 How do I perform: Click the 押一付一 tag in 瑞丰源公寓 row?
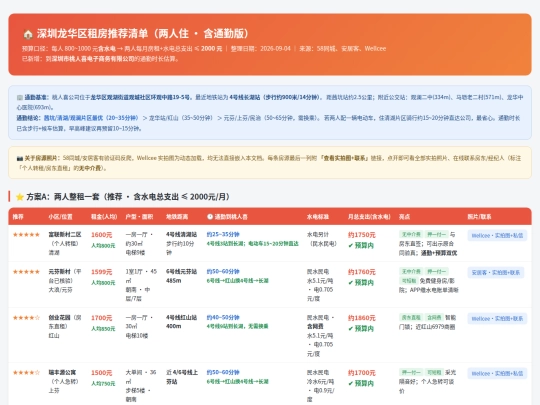[x=411, y=372]
